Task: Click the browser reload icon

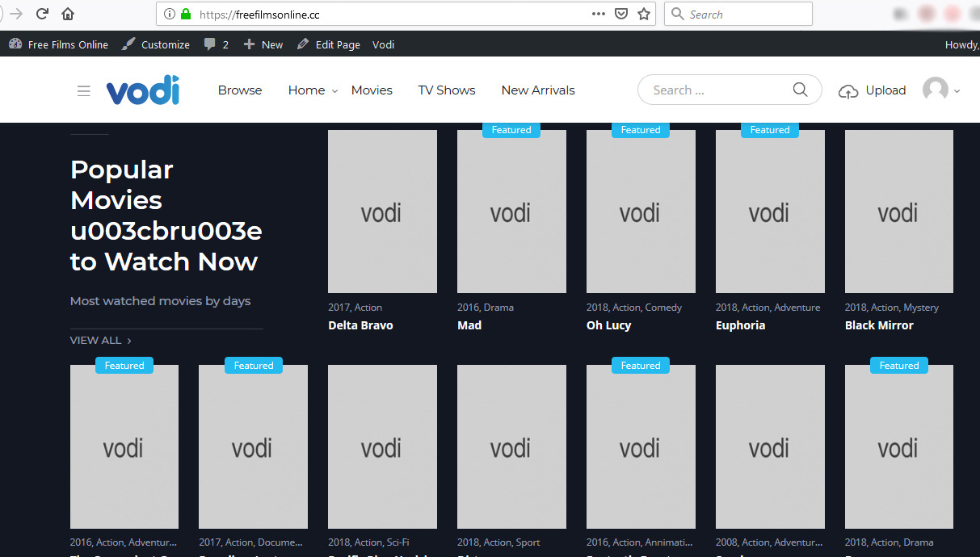Action: coord(42,14)
